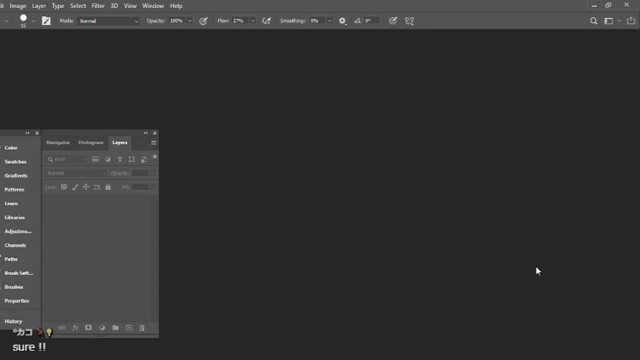The height and width of the screenshot is (360, 640).
Task: Click the brush angle input field
Action: tap(371, 21)
